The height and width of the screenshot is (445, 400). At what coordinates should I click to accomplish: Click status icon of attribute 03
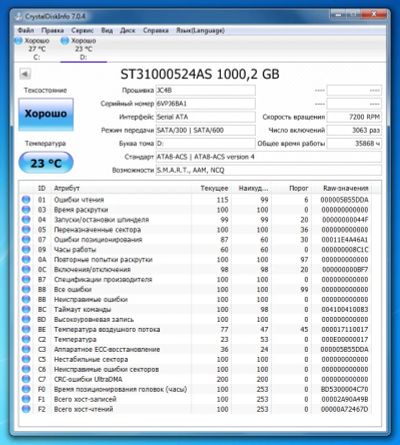(26, 210)
